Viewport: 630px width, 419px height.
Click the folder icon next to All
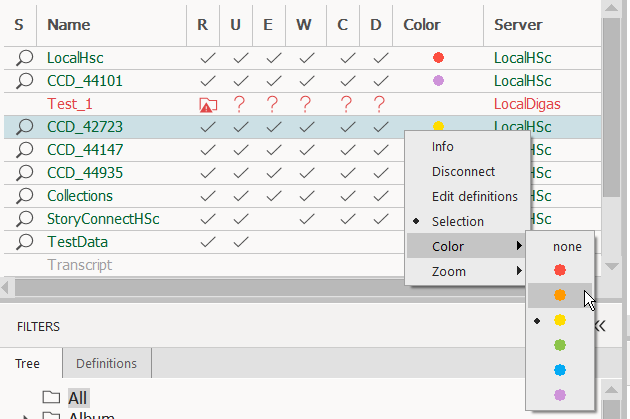[52, 398]
